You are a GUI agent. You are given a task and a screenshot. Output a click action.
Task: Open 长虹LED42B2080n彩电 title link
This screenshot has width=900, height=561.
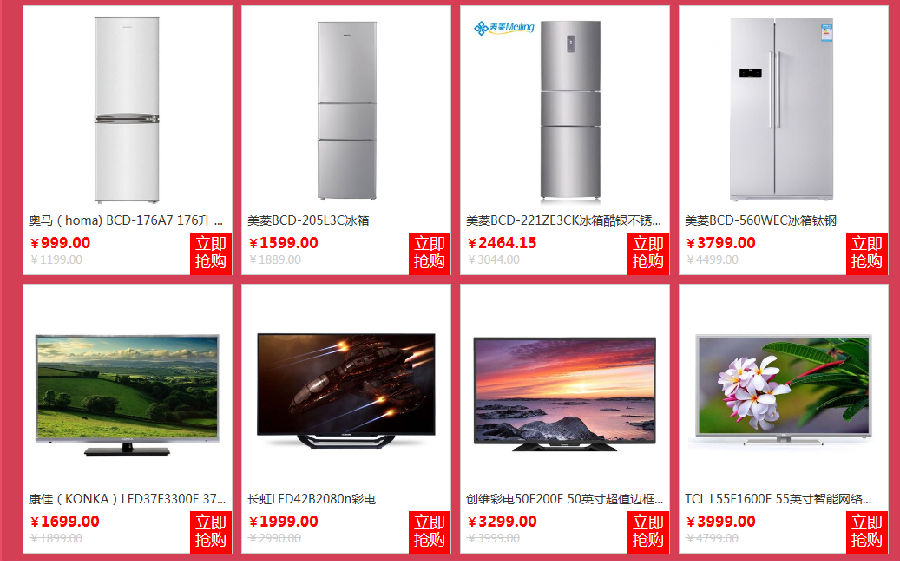pyautogui.click(x=312, y=499)
